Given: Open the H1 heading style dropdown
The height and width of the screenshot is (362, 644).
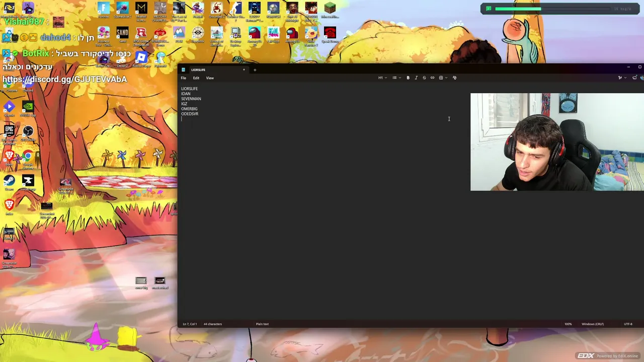Looking at the screenshot, I should (382, 78).
